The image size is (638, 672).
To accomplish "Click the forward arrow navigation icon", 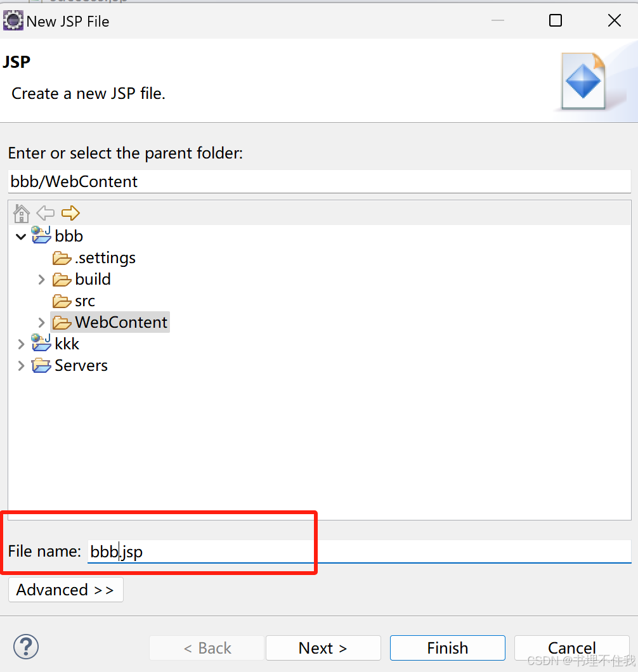I will [70, 213].
